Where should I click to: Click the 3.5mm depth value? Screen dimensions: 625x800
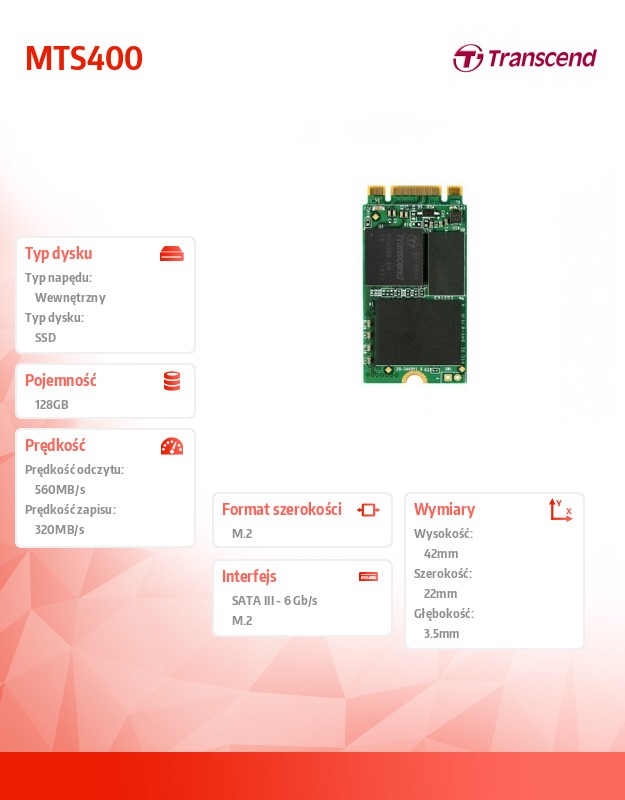point(441,634)
